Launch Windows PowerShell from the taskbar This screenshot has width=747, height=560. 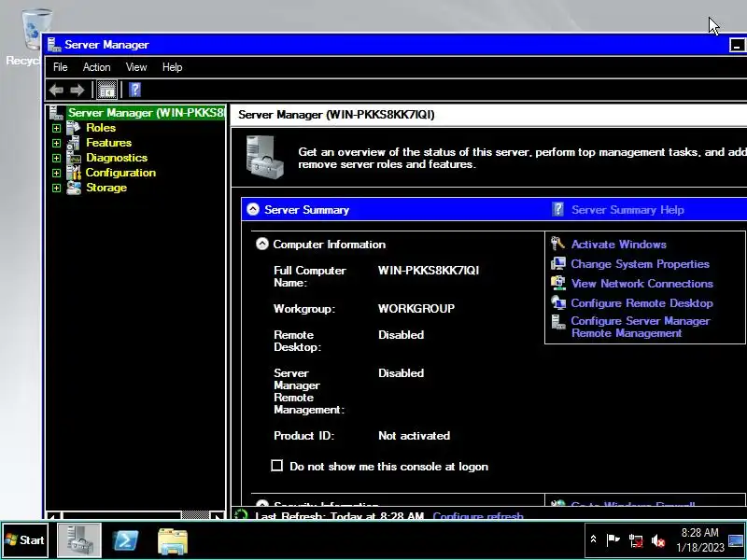[125, 540]
